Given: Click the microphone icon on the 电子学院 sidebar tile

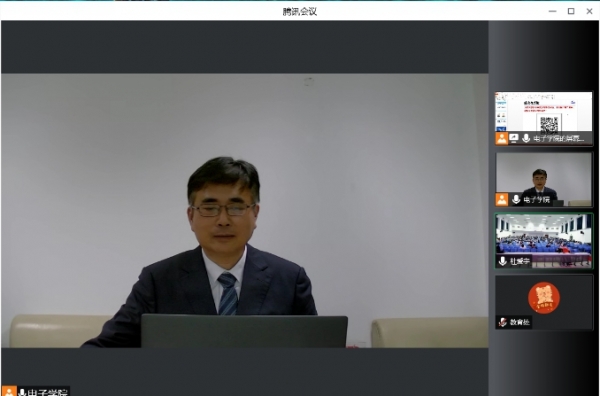Looking at the screenshot, I should point(516,199).
